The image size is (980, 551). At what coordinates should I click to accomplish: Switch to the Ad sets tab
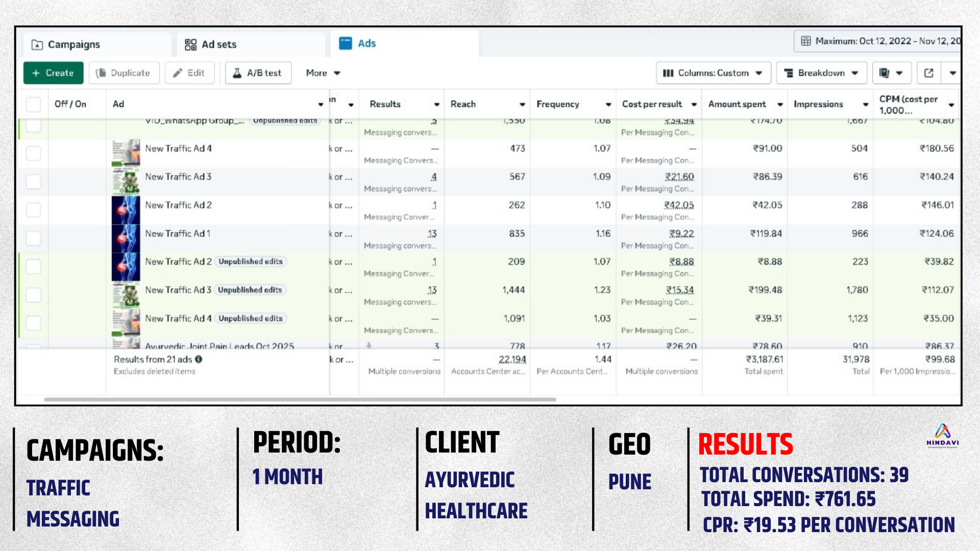tap(211, 44)
